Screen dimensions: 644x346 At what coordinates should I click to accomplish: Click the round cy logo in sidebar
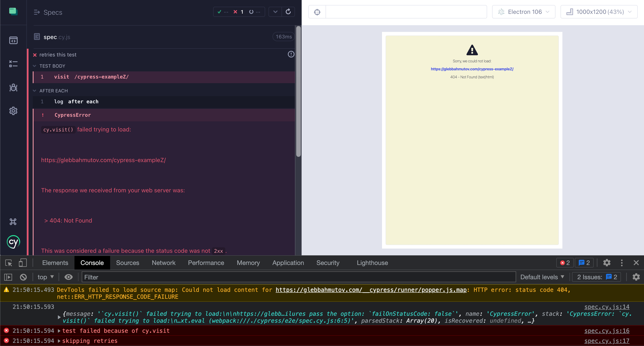[13, 242]
